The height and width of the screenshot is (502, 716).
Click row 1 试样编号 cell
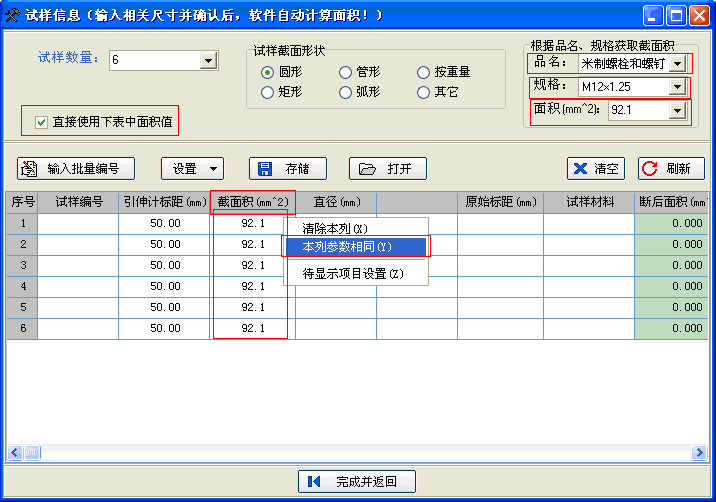78,223
